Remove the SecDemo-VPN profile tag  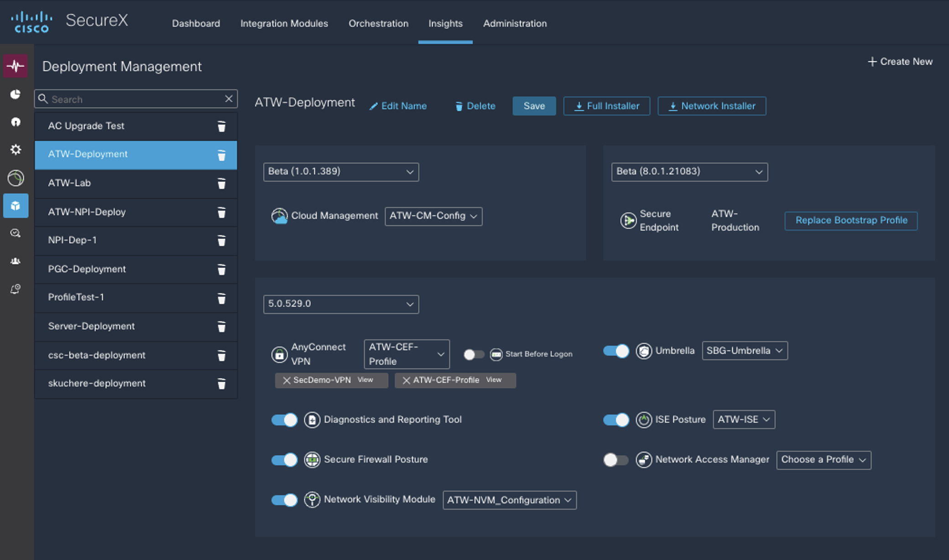287,380
